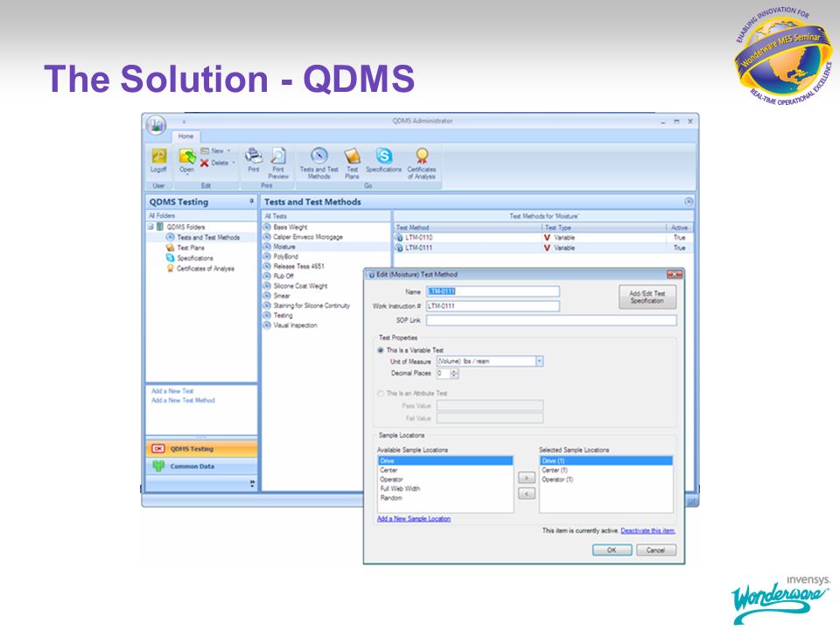Image resolution: width=840 pixels, height=630 pixels.
Task: Switch to Common Data navigation section
Action: [201, 466]
